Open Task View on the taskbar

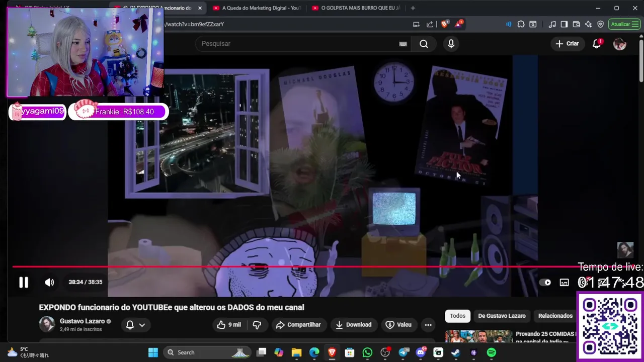[262, 352]
